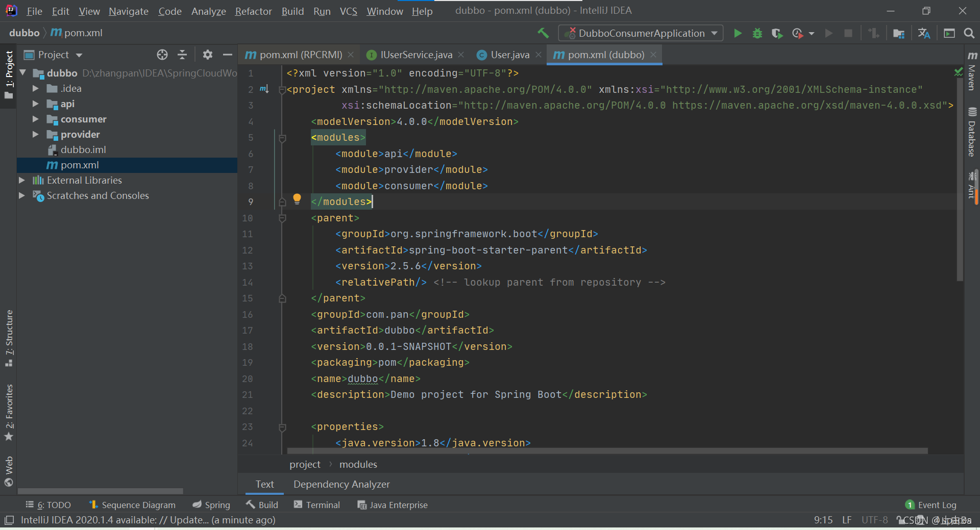Screen dimensions: 980x530
Task: Click the IntelliJ IDEA 2020.1.4 update notification
Action: [148, 520]
